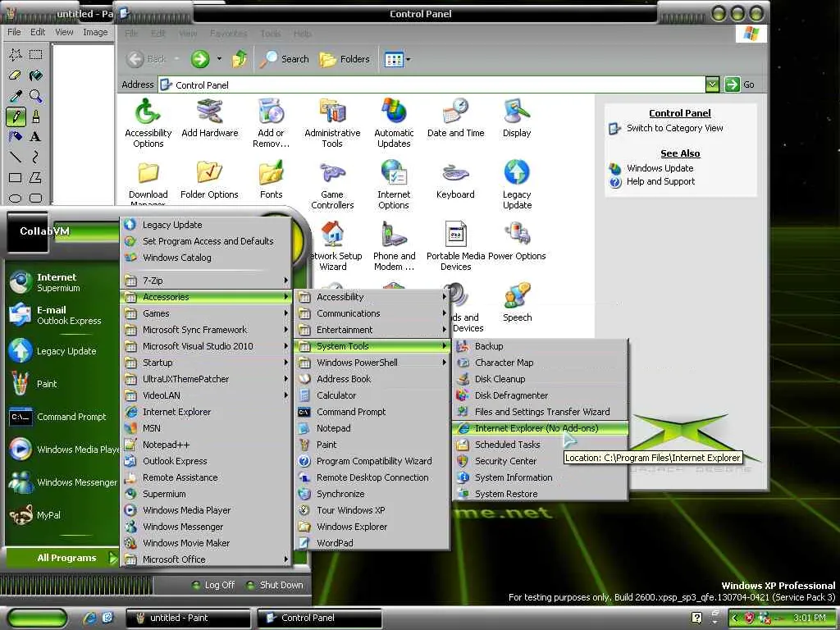Screen dimensions: 840x630
Task: Select the Text tool in Paint
Action: 36,137
